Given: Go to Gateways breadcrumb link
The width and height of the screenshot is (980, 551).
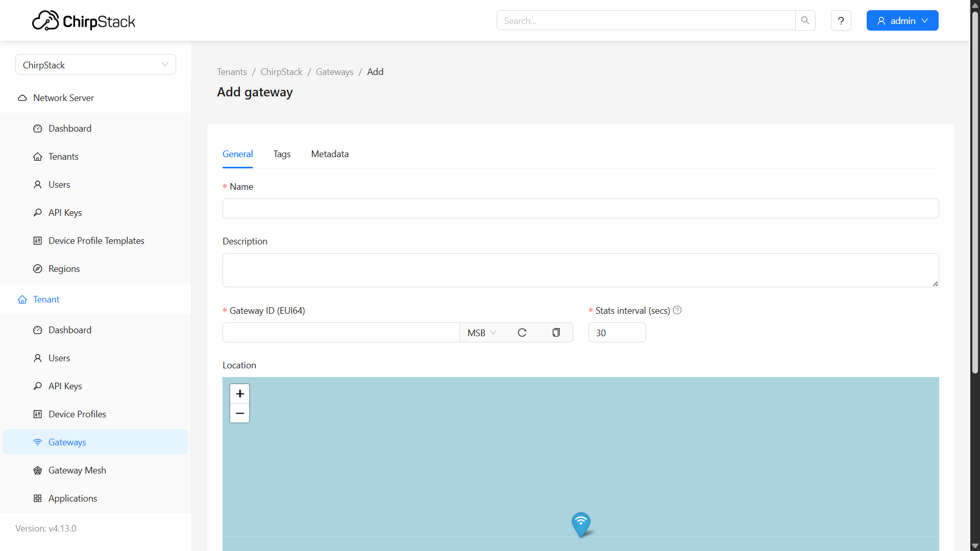Looking at the screenshot, I should click(x=334, y=72).
